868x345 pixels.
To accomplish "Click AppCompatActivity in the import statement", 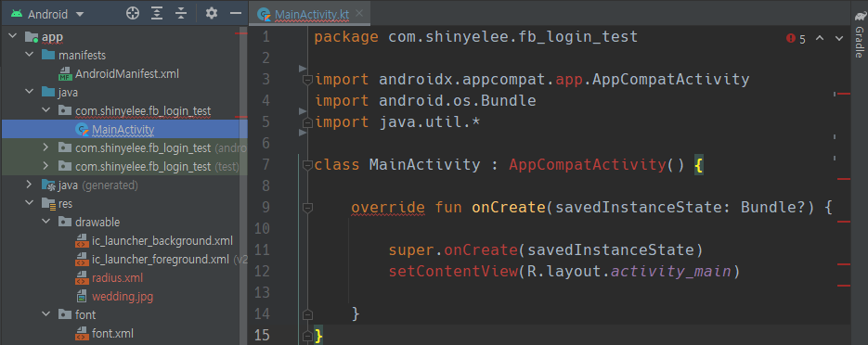I will point(671,80).
